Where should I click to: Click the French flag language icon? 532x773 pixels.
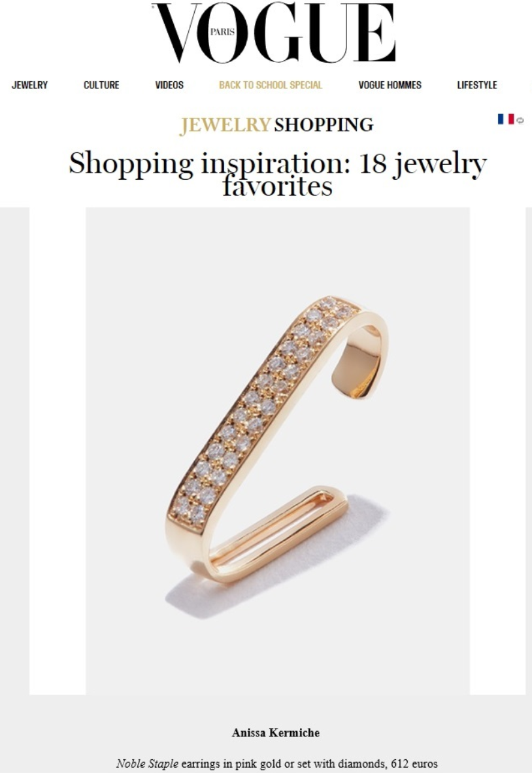pyautogui.click(x=506, y=119)
